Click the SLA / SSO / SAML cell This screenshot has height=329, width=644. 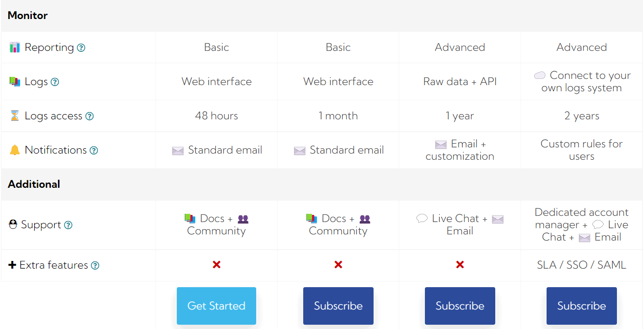point(581,265)
